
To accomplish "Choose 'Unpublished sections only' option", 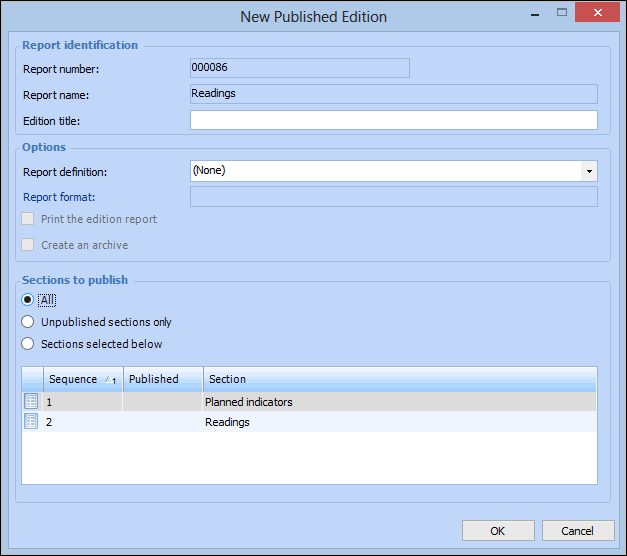I will coord(29,322).
